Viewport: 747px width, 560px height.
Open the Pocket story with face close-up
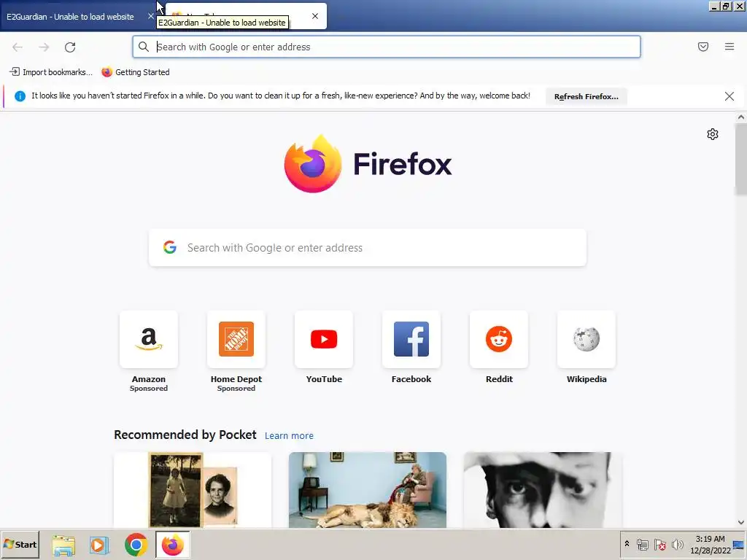543,489
